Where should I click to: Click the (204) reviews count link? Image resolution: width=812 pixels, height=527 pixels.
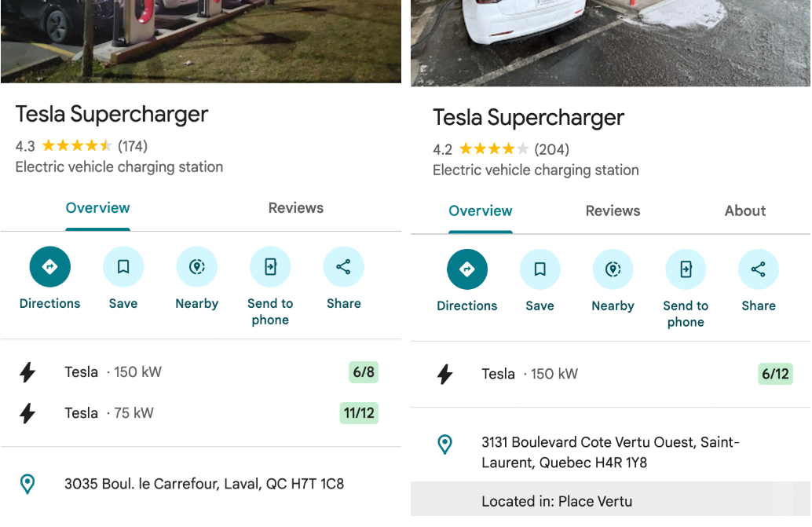point(551,149)
